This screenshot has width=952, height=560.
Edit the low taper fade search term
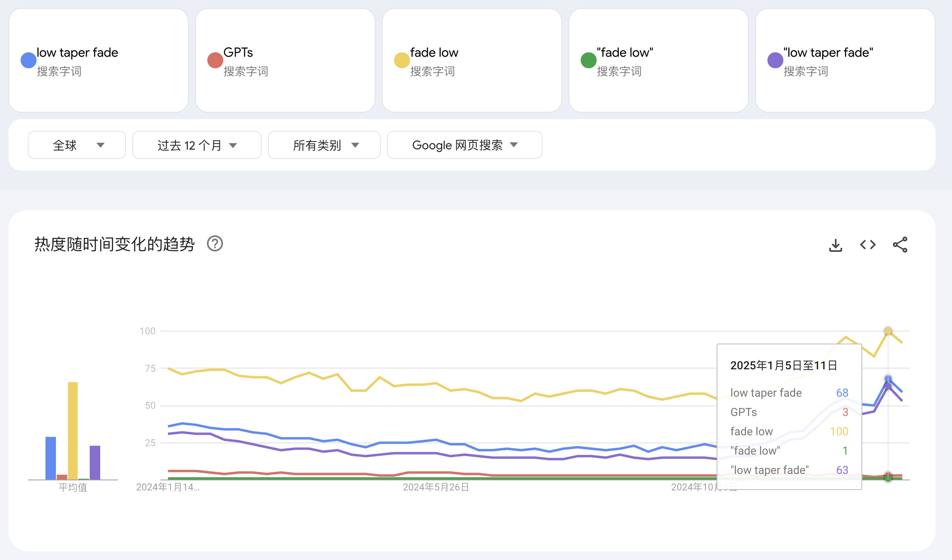click(x=99, y=60)
